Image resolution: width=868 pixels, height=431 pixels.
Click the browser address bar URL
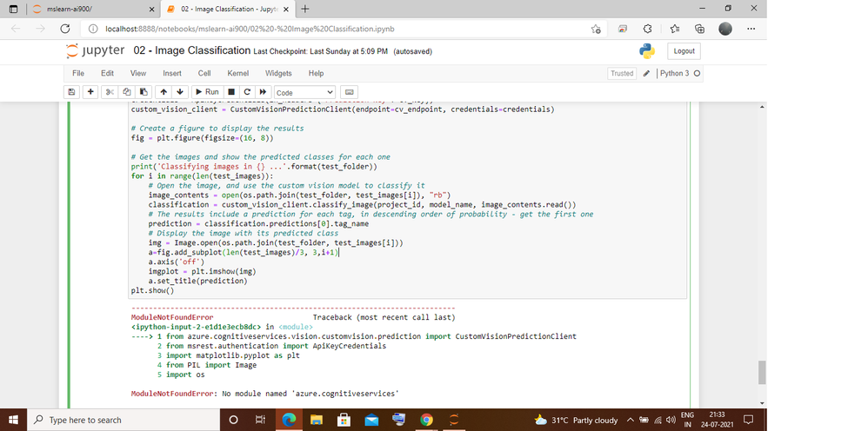(249, 29)
